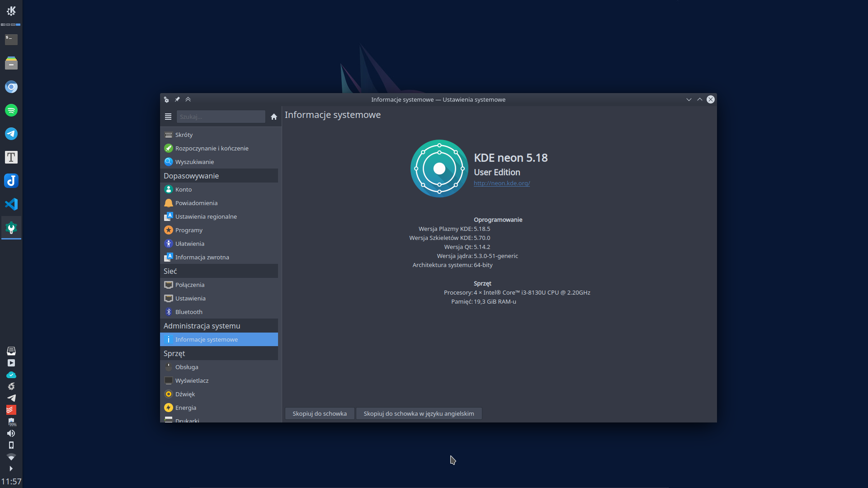This screenshot has width=868, height=488.
Task: Open Obsługa hardware settings
Action: (x=219, y=367)
